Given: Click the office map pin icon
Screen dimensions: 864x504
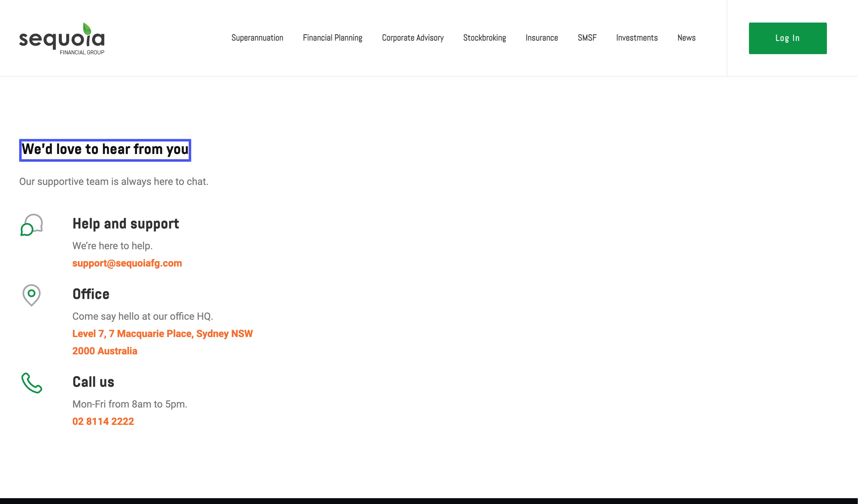Looking at the screenshot, I should [32, 295].
